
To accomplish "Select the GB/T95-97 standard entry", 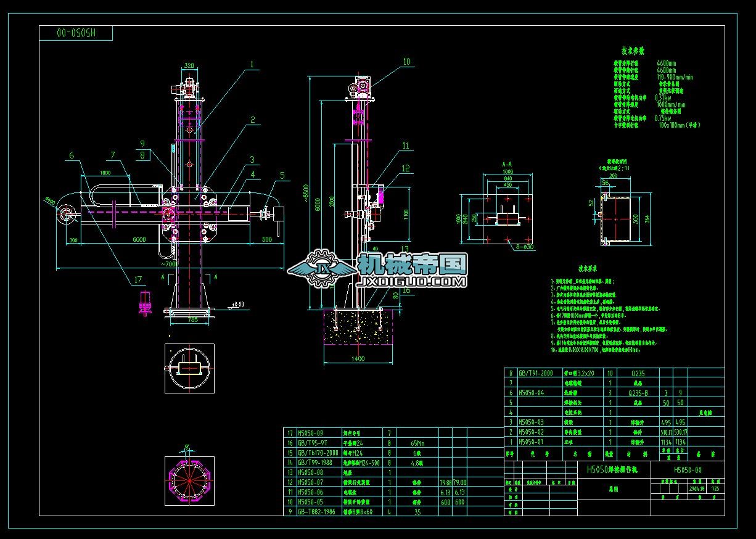I will pyautogui.click(x=311, y=443).
